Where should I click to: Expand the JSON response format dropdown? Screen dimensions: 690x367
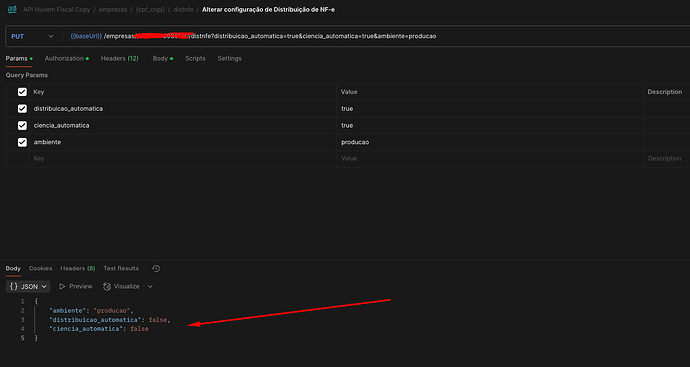pyautogui.click(x=28, y=286)
